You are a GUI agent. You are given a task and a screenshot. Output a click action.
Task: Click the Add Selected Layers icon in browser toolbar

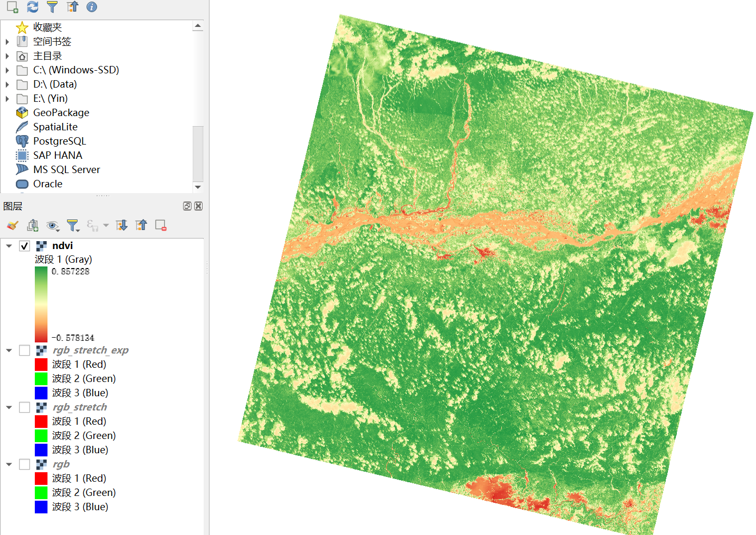point(12,6)
